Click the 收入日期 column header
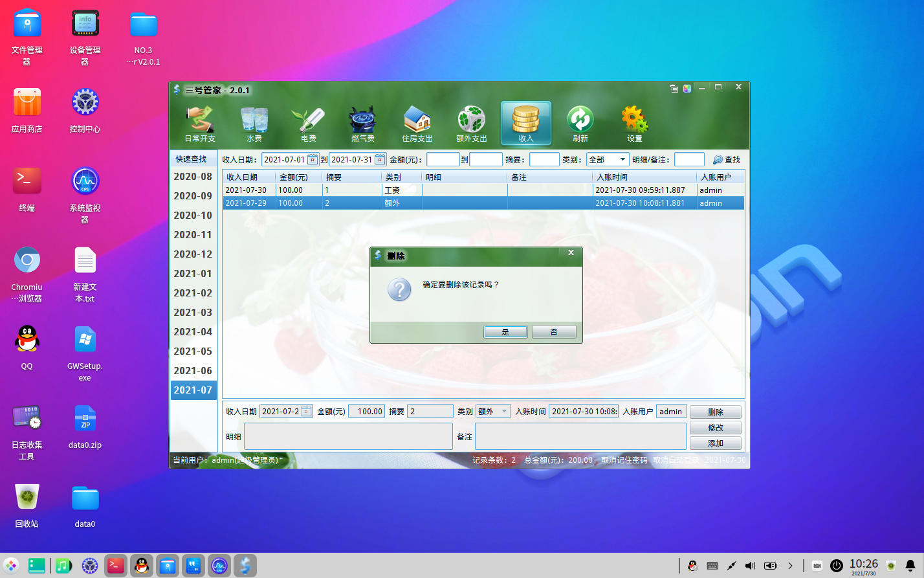Screen dimensions: 924x578 [249, 177]
